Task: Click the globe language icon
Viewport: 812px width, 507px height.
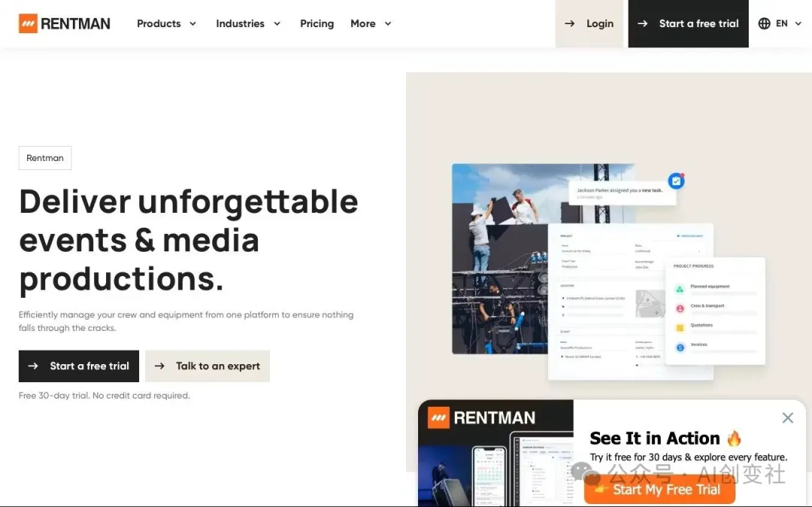Action: 765,24
